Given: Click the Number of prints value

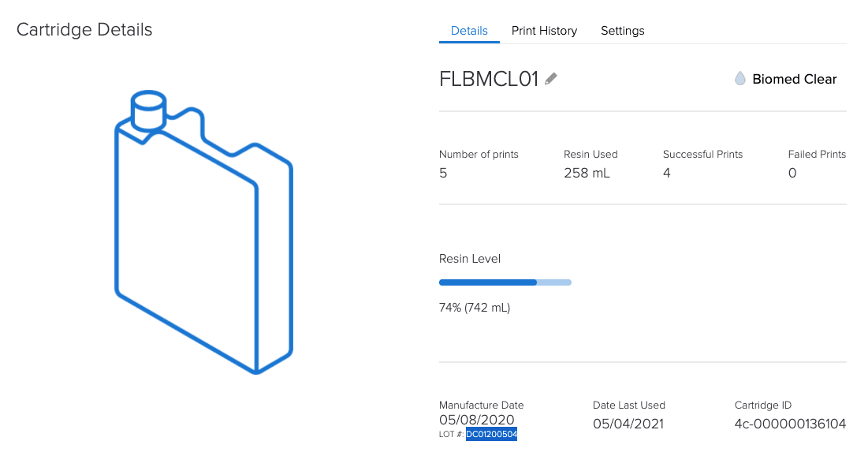Looking at the screenshot, I should 443,173.
